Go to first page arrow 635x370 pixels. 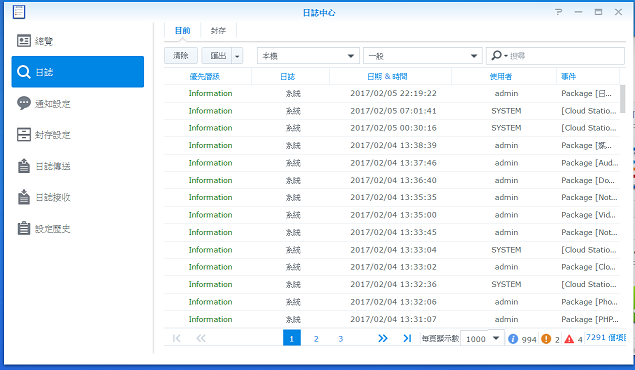[x=177, y=338]
